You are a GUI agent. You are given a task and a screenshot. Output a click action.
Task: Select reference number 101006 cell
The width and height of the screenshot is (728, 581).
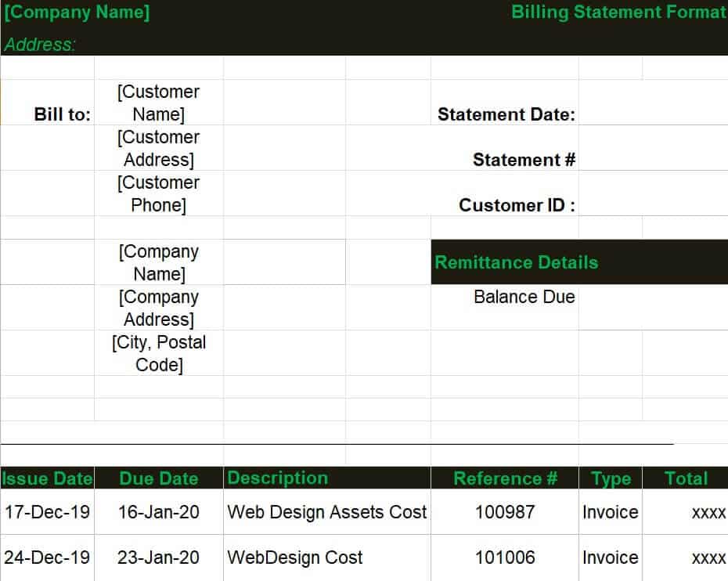[x=505, y=558]
